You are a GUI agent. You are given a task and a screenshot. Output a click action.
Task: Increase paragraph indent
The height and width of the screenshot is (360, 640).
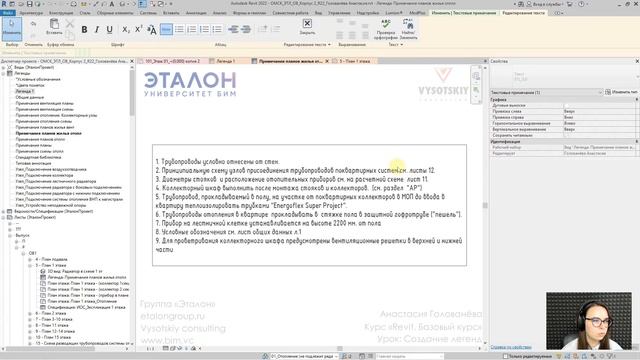point(246,29)
